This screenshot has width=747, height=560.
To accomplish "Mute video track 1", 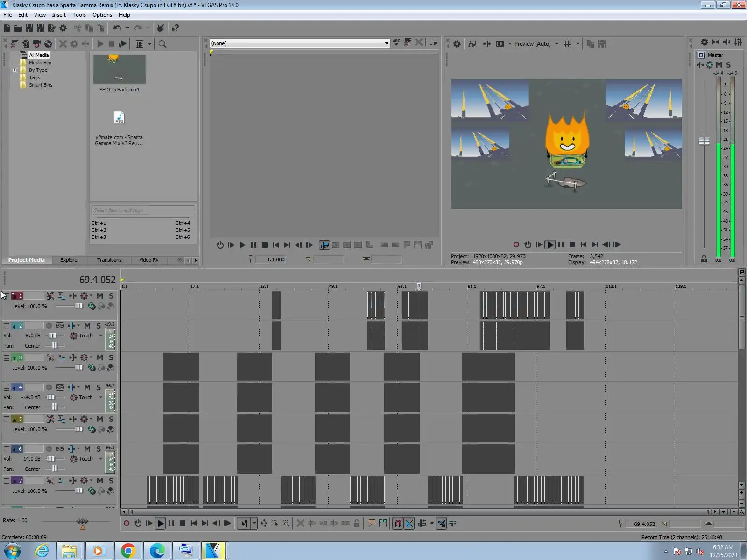I will 100,296.
